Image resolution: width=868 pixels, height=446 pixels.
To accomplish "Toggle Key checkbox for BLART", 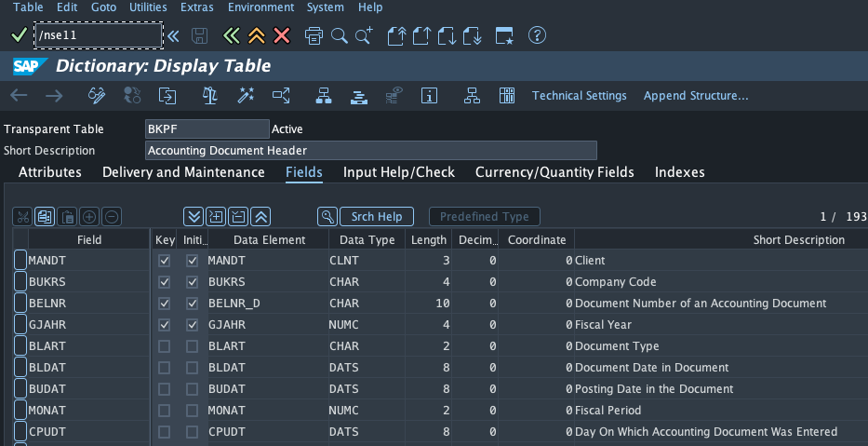I will tap(165, 346).
